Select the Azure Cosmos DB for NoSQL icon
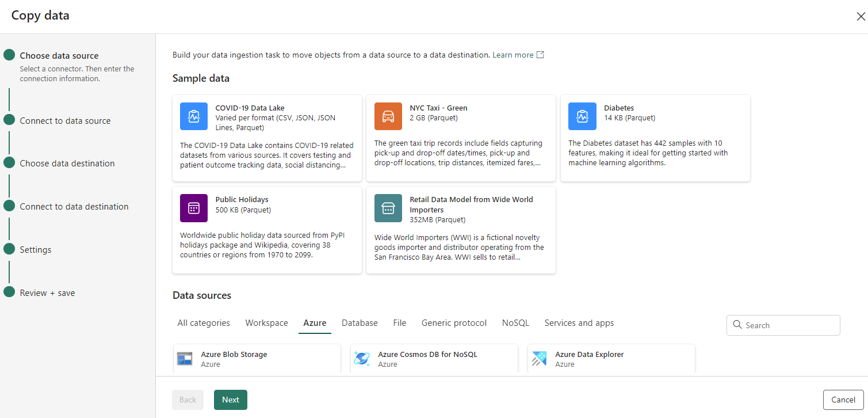 click(x=362, y=358)
